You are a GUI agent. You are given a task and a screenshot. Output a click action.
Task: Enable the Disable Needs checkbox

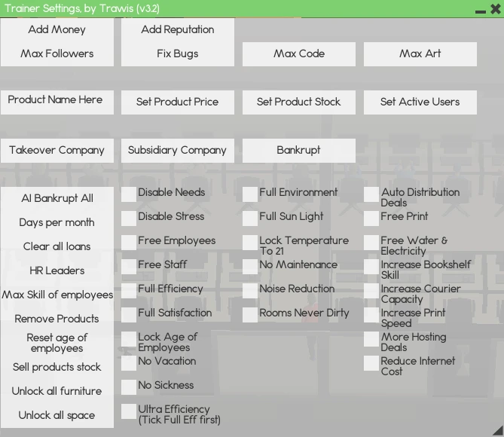click(x=129, y=194)
